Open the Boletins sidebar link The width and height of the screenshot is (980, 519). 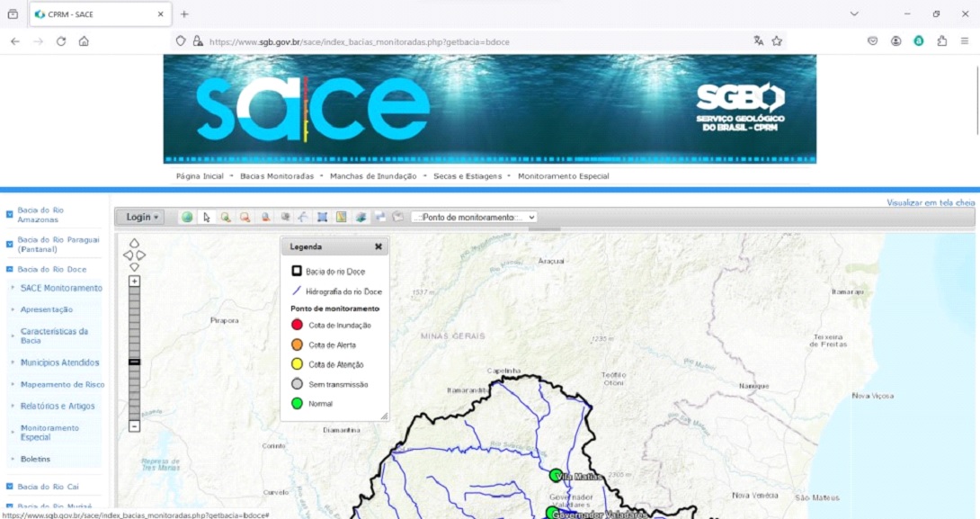35,459
